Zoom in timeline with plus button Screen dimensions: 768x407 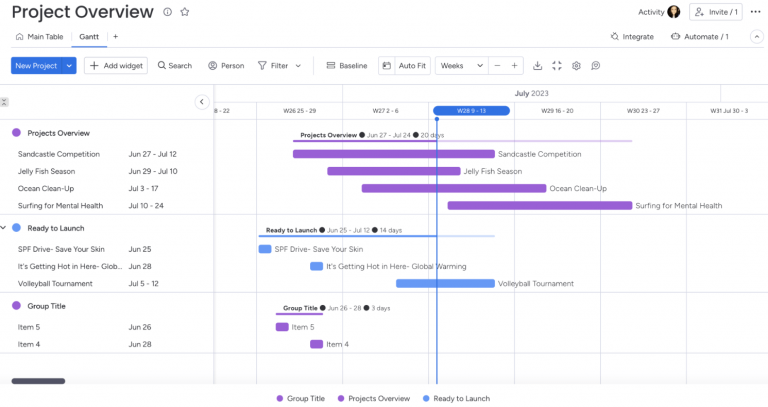pos(515,66)
